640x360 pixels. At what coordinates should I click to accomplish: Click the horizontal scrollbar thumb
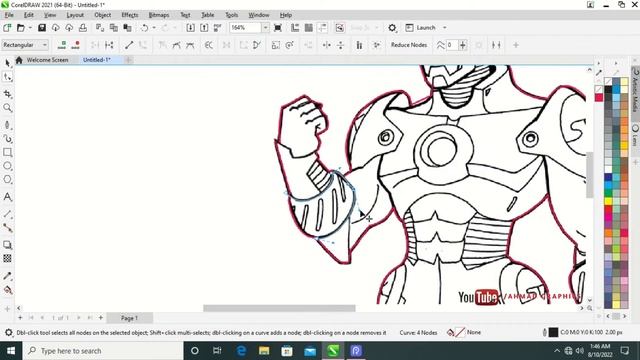tap(279, 308)
